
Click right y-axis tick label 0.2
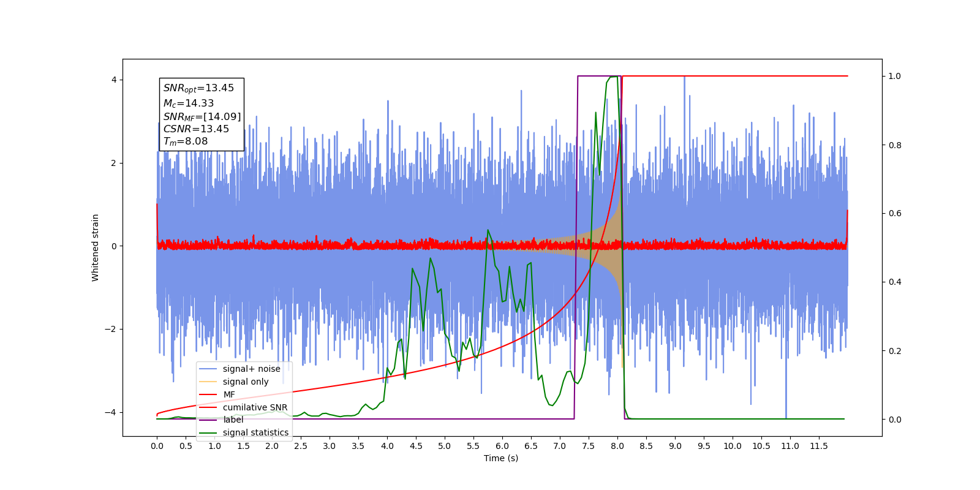pos(895,351)
